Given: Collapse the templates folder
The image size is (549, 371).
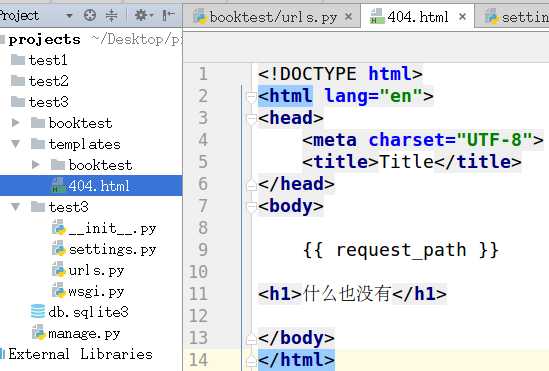Looking at the screenshot, I should point(15,144).
